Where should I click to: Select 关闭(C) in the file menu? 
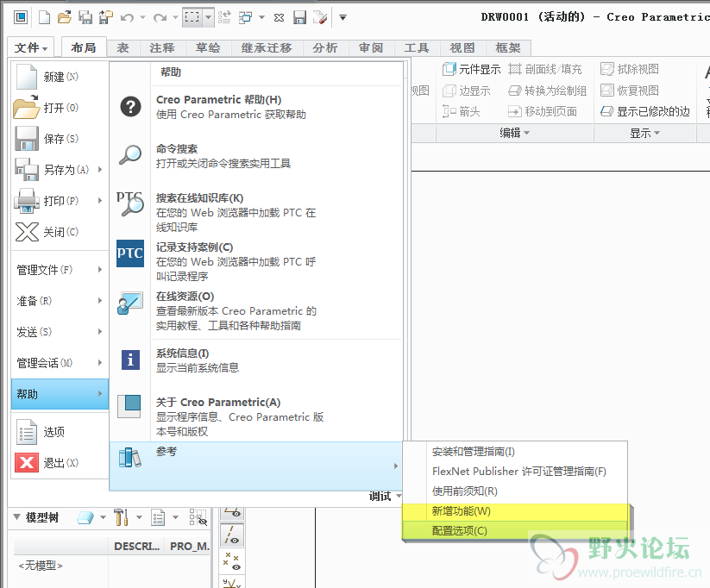pos(60,232)
